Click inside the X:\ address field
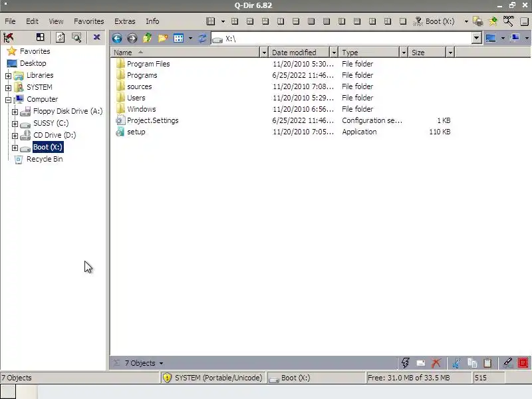 pyautogui.click(x=341, y=39)
